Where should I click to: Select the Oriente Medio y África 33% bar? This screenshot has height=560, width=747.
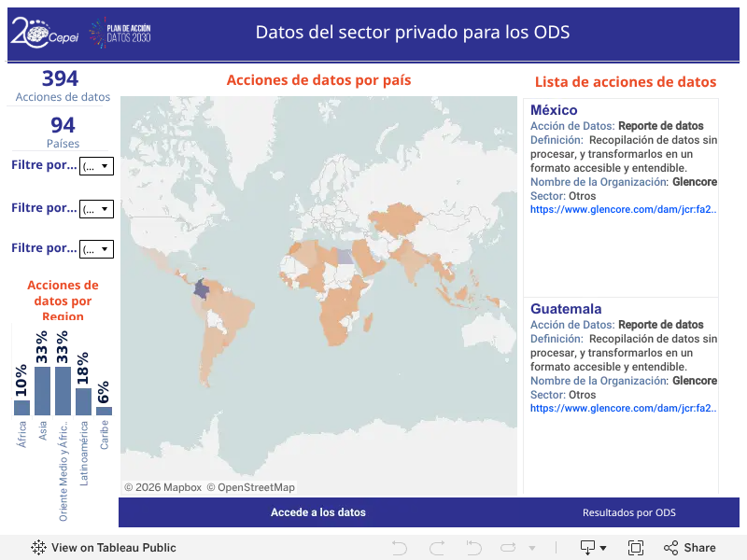[63, 391]
